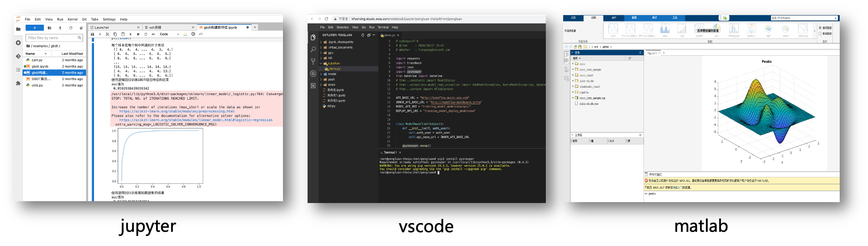Select the first radio button in MATLAB options
The width and height of the screenshot is (868, 246).
pos(820,28)
